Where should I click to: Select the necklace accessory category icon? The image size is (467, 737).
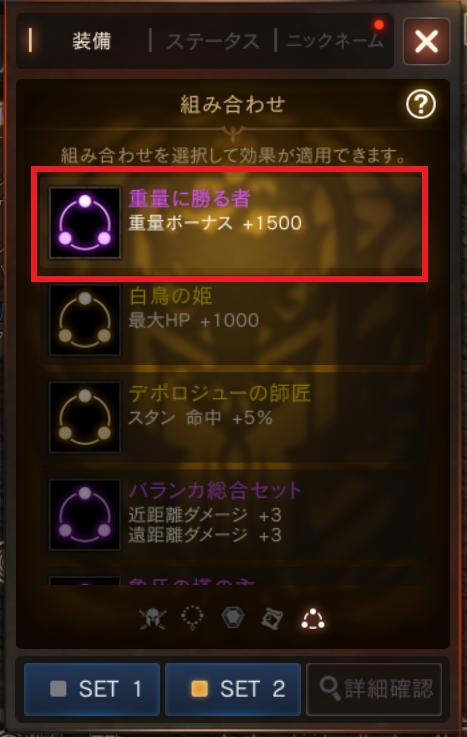coord(193,619)
